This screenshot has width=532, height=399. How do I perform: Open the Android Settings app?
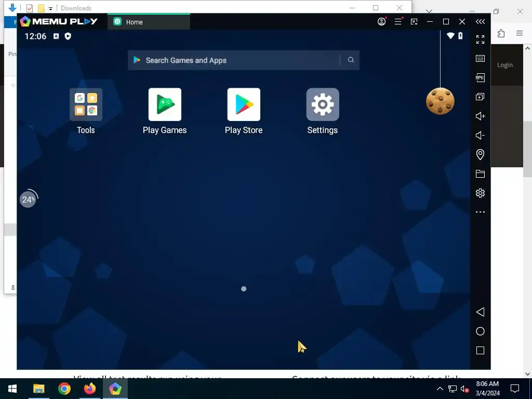pyautogui.click(x=323, y=104)
